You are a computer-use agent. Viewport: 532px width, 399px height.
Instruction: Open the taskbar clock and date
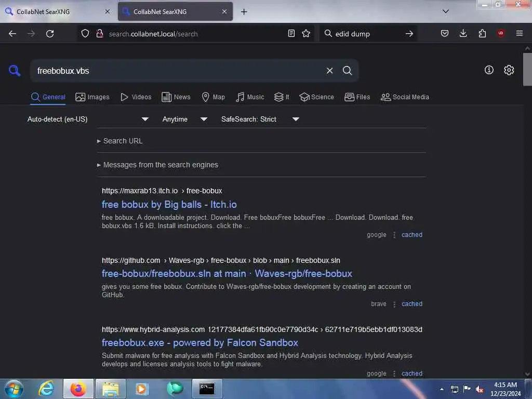[506, 389]
